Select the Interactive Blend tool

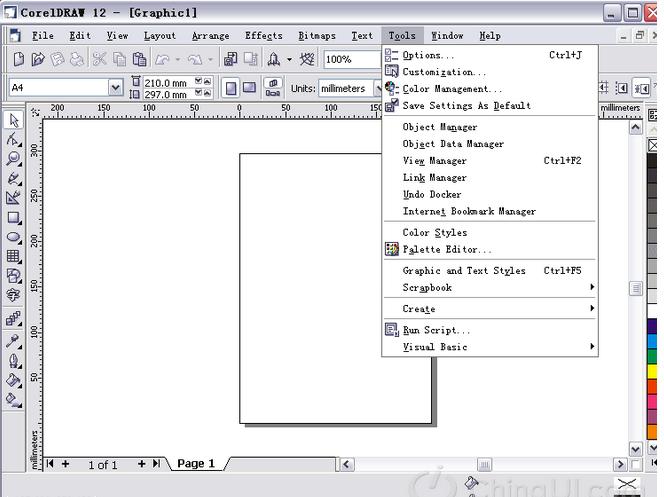pyautogui.click(x=14, y=318)
